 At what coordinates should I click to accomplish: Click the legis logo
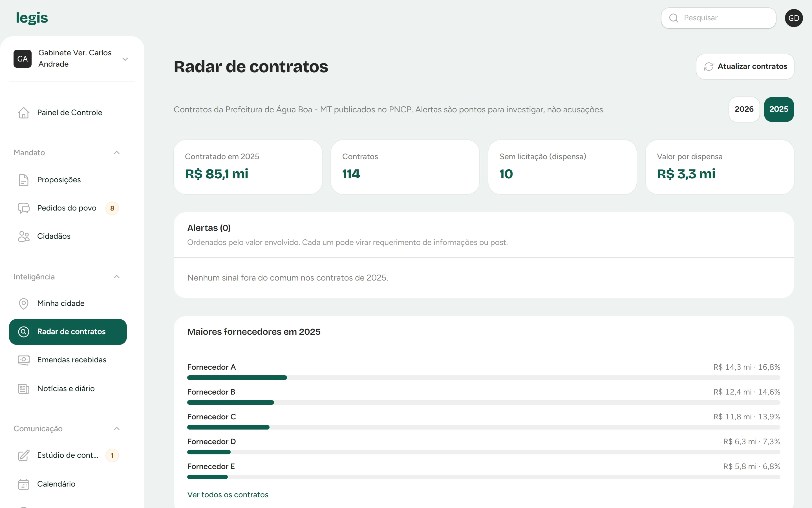[x=32, y=18]
